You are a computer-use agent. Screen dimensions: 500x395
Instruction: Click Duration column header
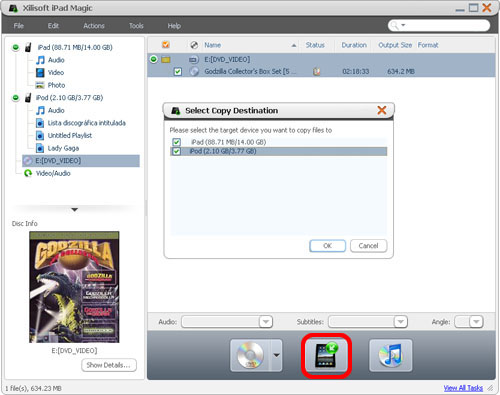tap(354, 45)
